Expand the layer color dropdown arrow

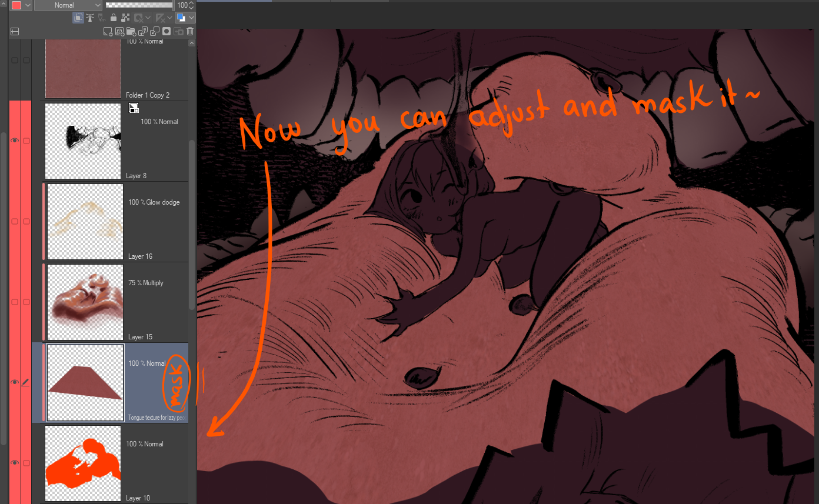click(191, 18)
